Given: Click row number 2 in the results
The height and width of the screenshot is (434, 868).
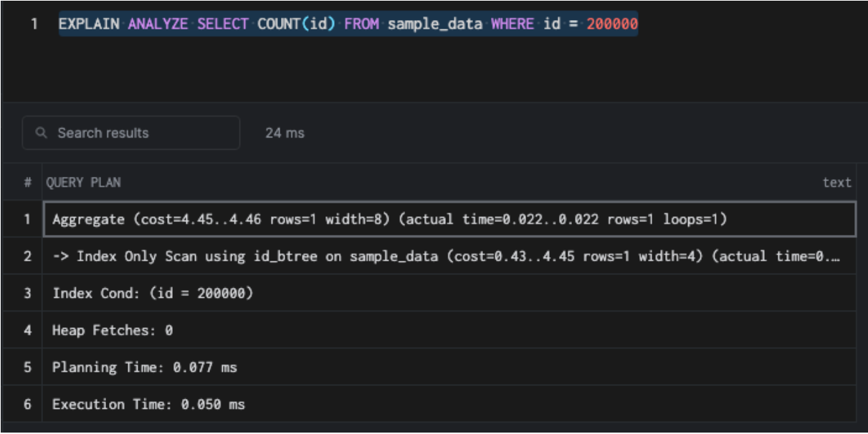Looking at the screenshot, I should (27, 256).
